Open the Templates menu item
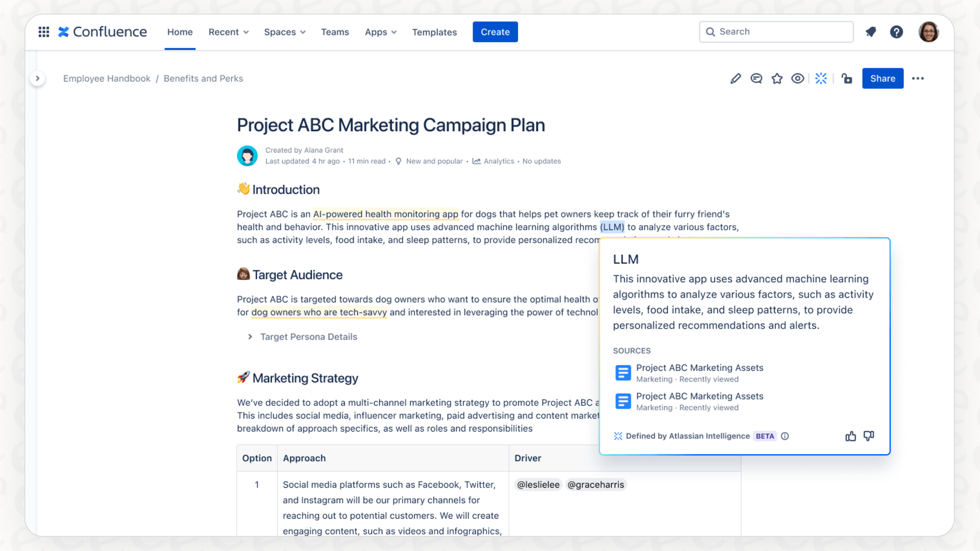The height and width of the screenshot is (551, 980). coord(434,32)
